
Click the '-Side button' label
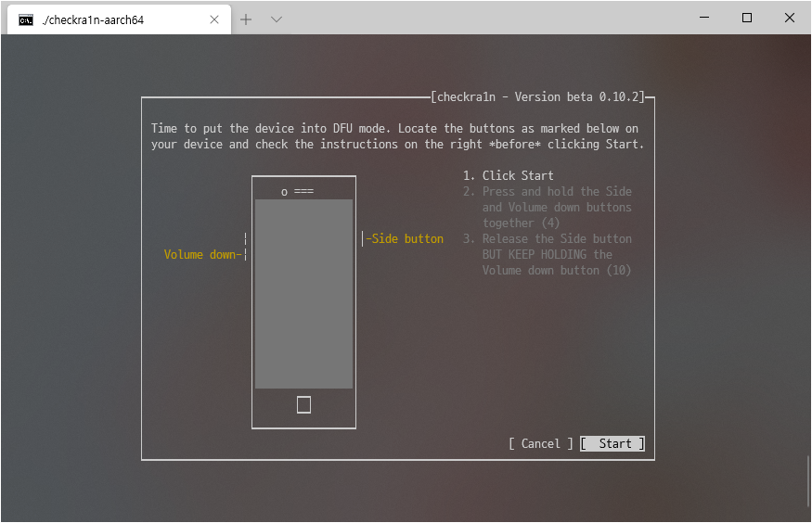pyautogui.click(x=405, y=238)
